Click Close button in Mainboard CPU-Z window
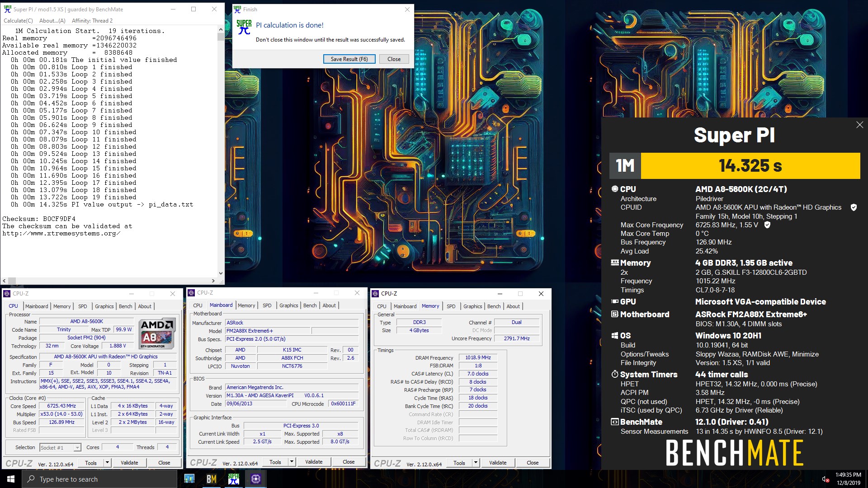 pos(349,462)
